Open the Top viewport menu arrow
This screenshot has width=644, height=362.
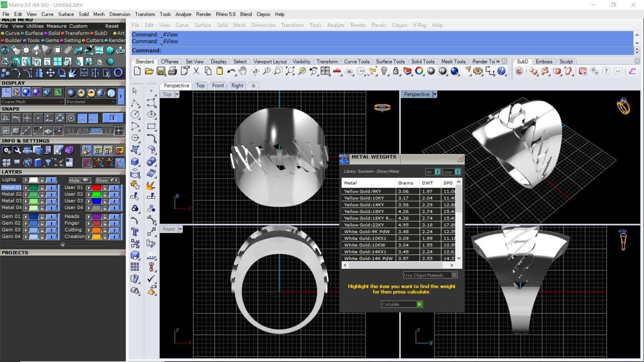point(177,95)
